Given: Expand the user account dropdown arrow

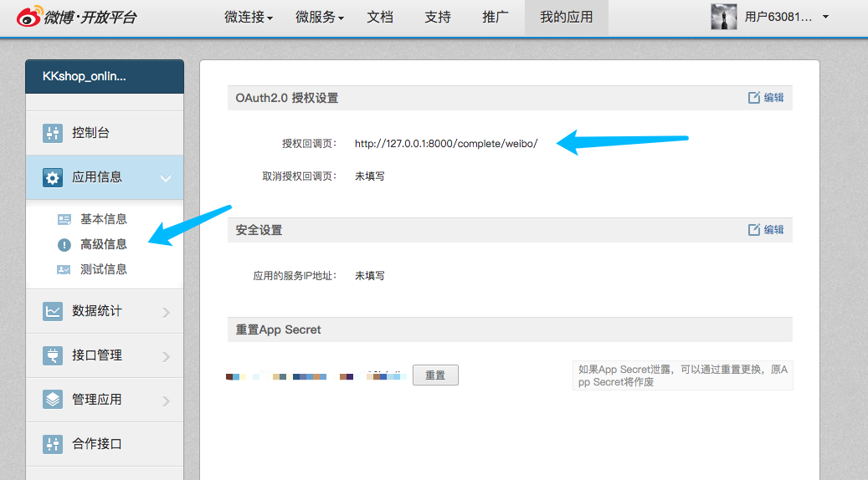Looking at the screenshot, I should 825,17.
